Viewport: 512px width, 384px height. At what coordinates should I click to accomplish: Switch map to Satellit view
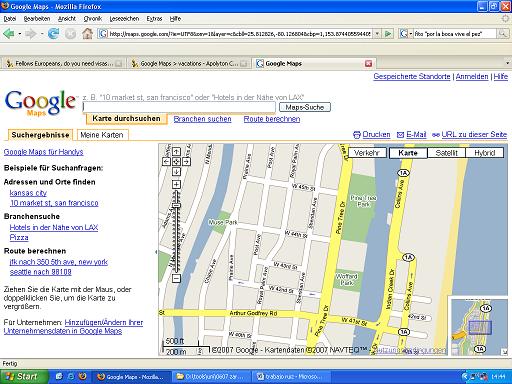(x=446, y=153)
